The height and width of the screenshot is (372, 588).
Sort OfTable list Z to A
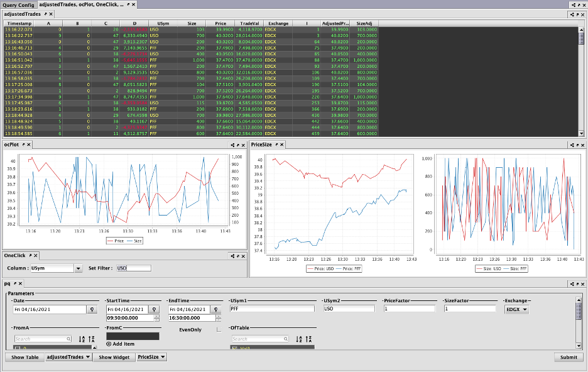308,339
